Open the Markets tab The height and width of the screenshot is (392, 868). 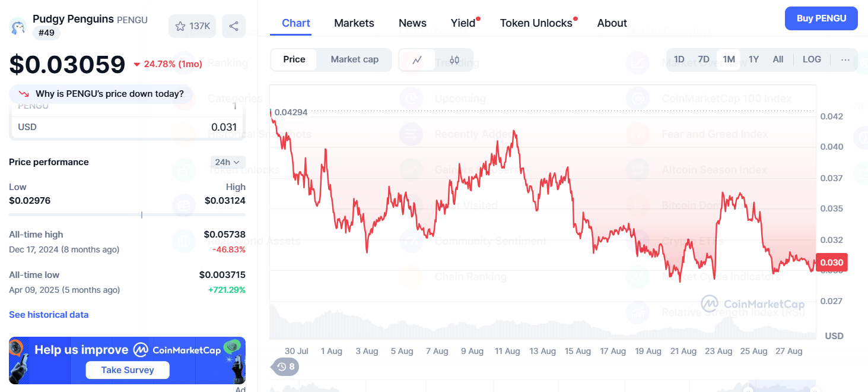pos(354,23)
